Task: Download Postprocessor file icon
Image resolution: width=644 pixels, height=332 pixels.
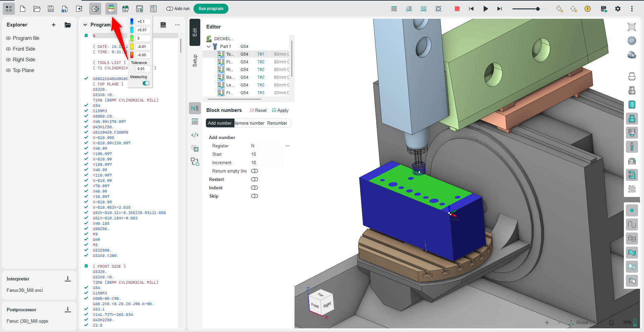Action: 68,310
